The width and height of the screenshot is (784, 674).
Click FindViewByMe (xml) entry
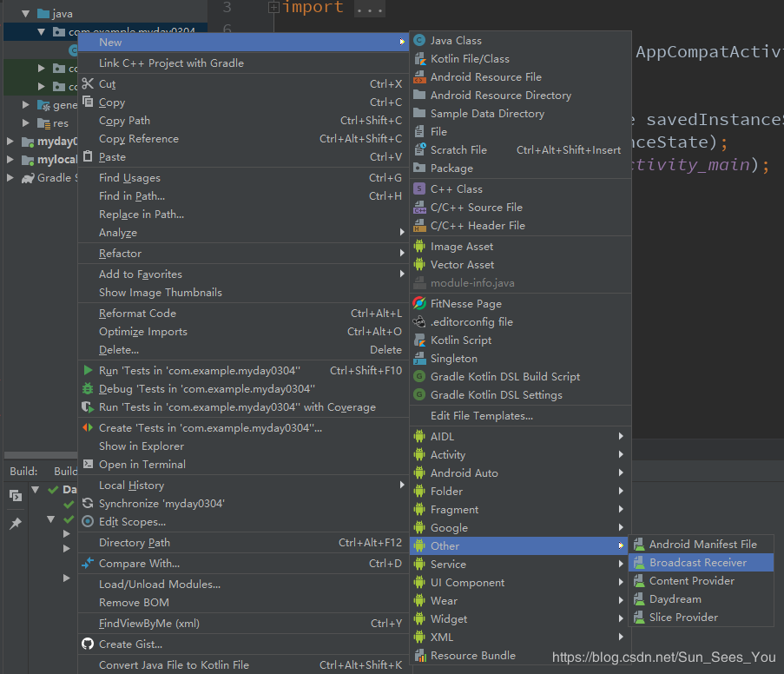[x=243, y=624]
